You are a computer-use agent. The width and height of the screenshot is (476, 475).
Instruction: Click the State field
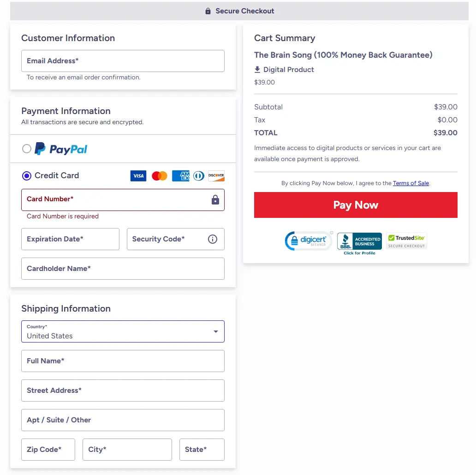(x=202, y=450)
